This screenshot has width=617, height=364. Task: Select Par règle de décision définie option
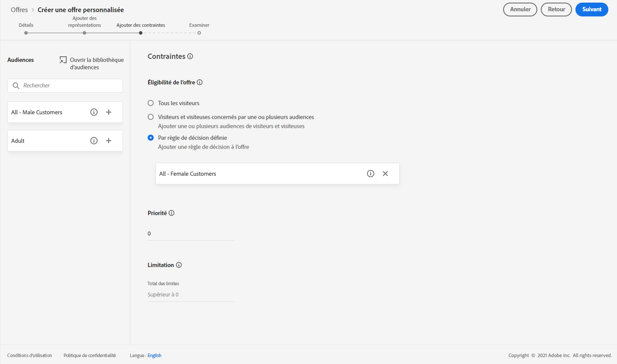(151, 138)
